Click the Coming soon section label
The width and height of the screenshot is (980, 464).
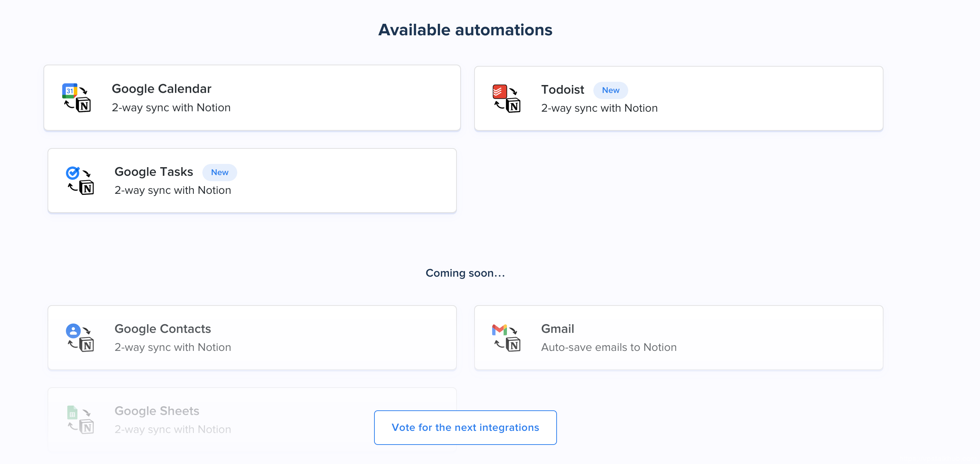[x=465, y=273]
